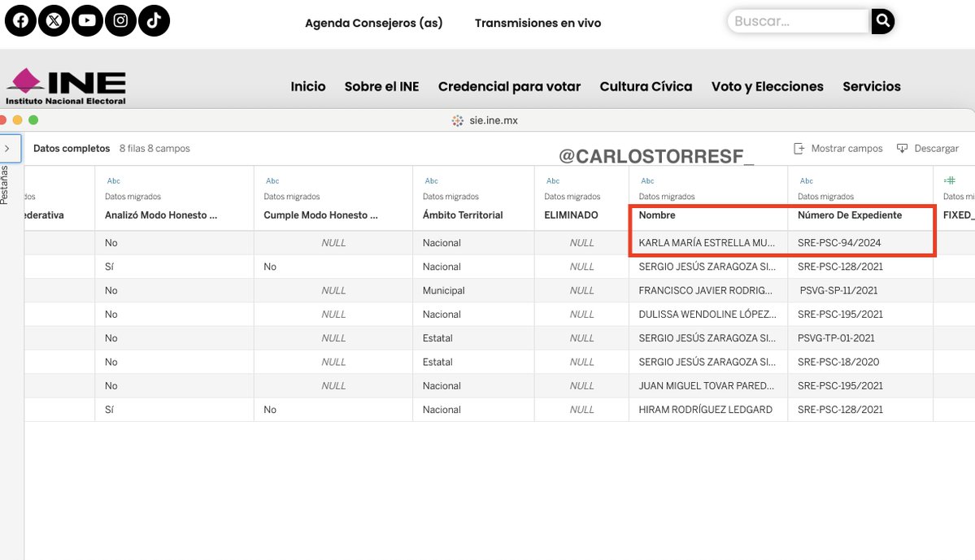
Task: Focus the Buscar search field
Action: click(799, 21)
